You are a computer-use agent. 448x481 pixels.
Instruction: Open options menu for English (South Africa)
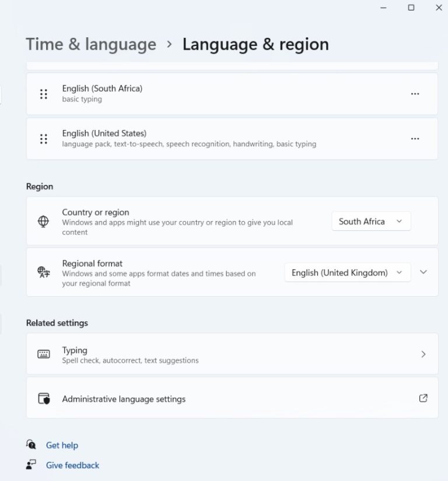(415, 94)
